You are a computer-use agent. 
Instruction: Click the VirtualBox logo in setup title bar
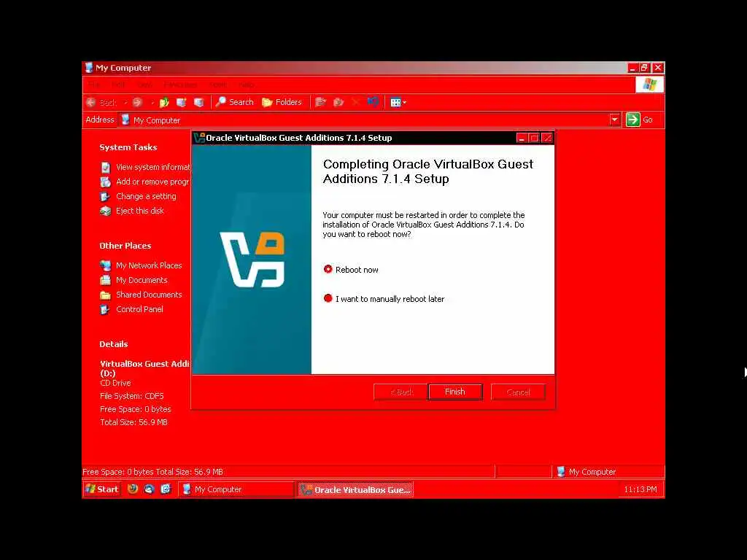pyautogui.click(x=199, y=138)
